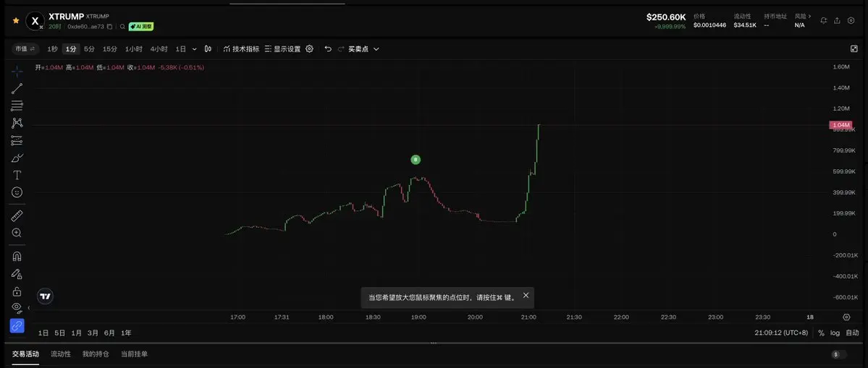This screenshot has width=868, height=368.
Task: Select the brush drawing tool
Action: click(17, 158)
